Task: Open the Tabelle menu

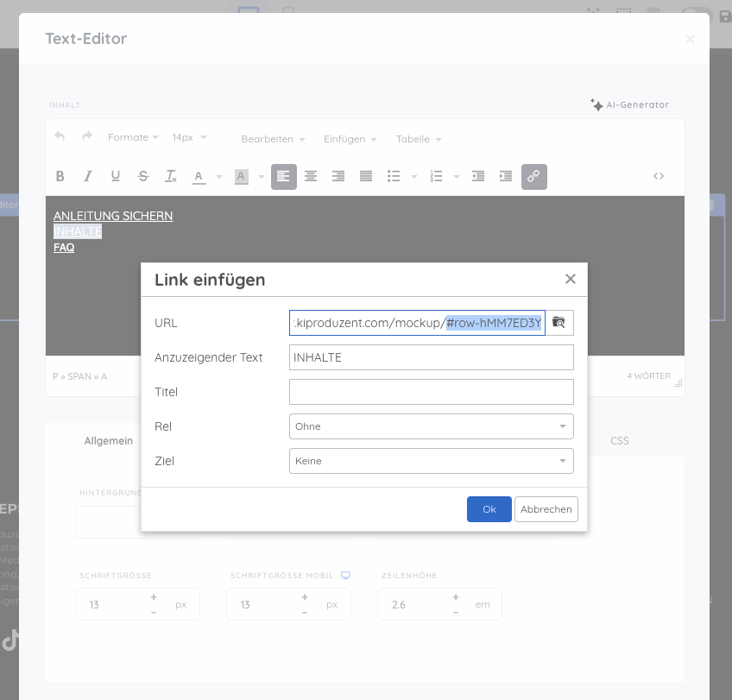Action: point(418,139)
